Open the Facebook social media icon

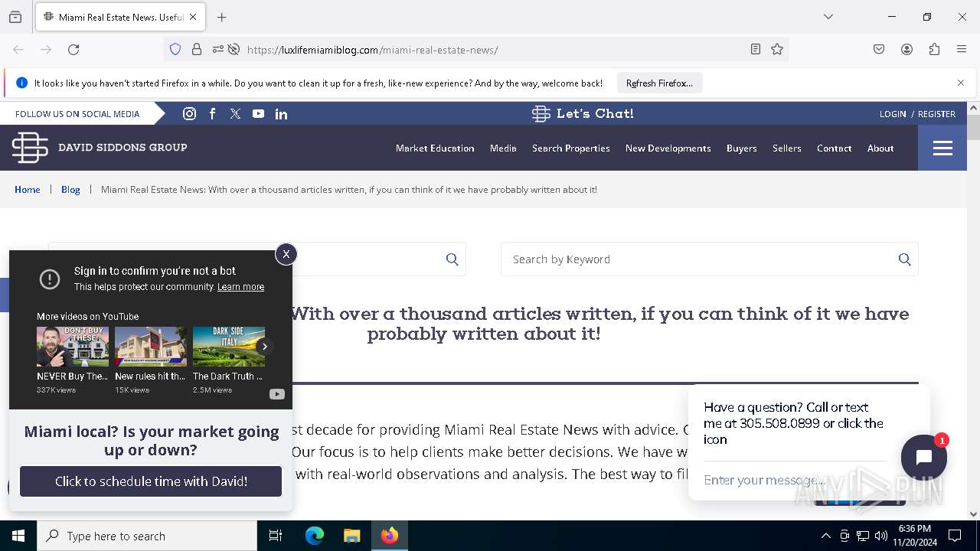click(213, 113)
